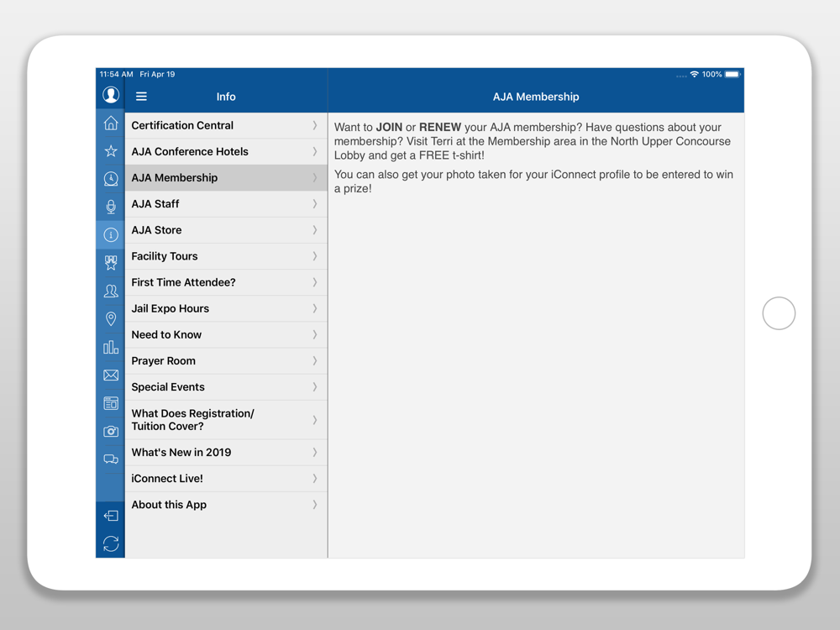The image size is (840, 630).
Task: Open the schedule clock icon
Action: 111,179
